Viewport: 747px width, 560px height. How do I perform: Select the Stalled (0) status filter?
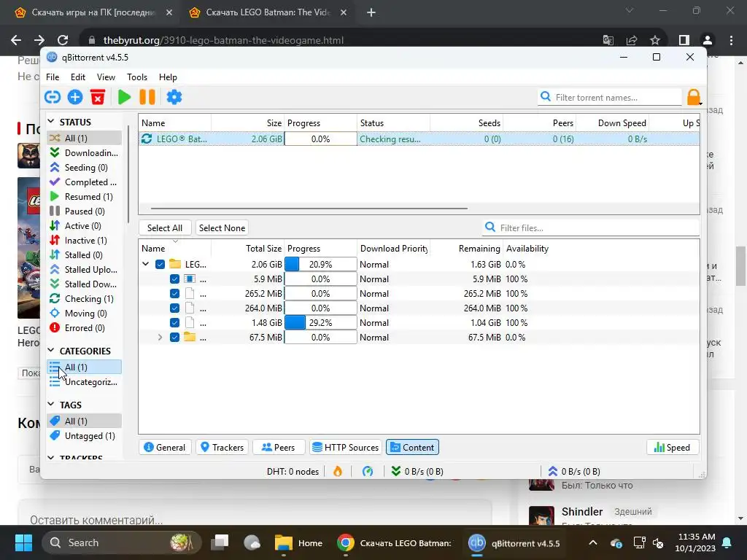point(85,255)
